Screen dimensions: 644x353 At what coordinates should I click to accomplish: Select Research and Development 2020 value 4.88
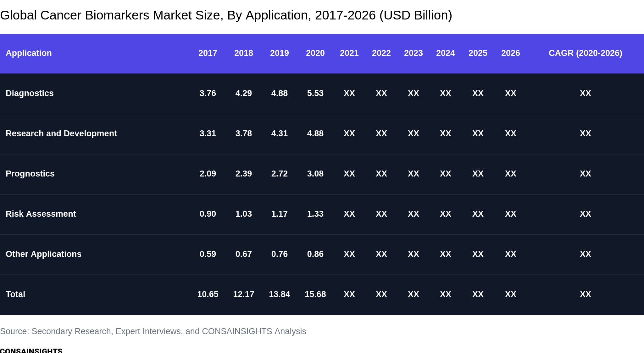[315, 133]
